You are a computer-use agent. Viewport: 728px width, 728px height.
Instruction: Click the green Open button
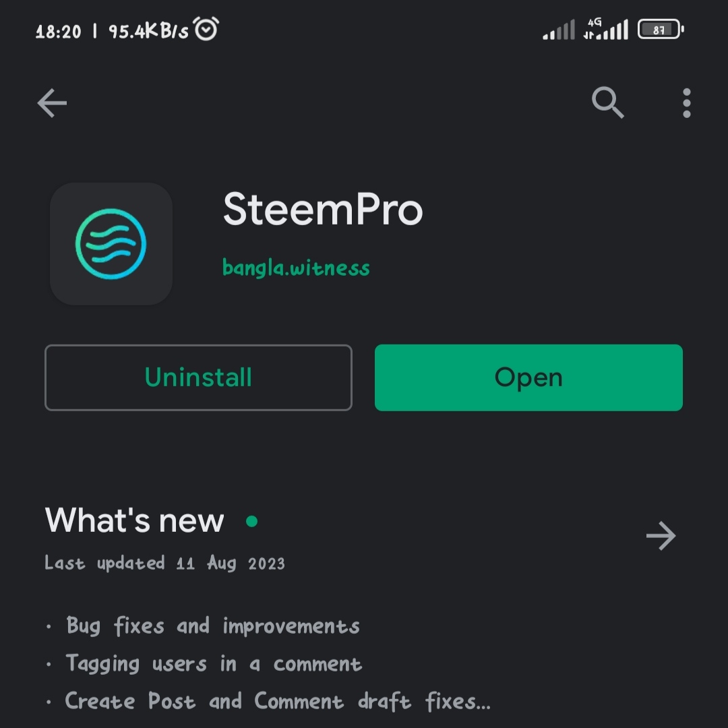(x=528, y=377)
